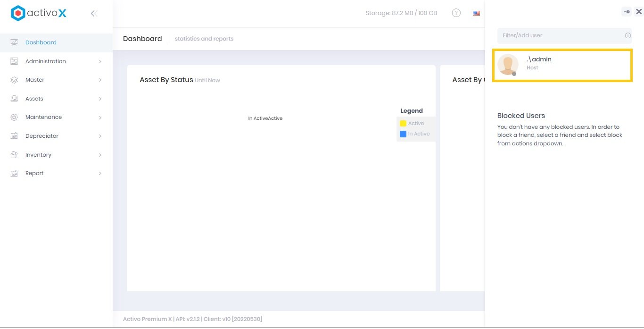Open the help question mark icon
Screen dimensions: 644x329
pyautogui.click(x=456, y=13)
